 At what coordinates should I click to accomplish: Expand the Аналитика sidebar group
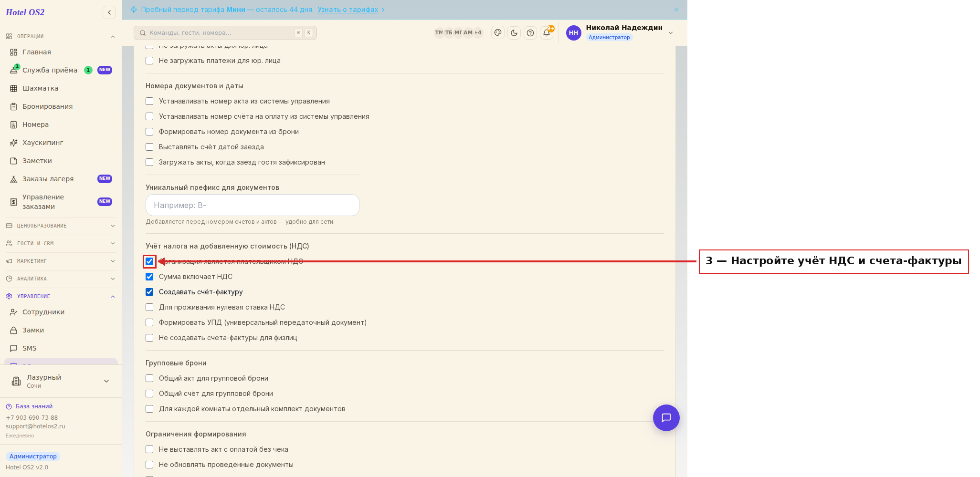(x=61, y=279)
